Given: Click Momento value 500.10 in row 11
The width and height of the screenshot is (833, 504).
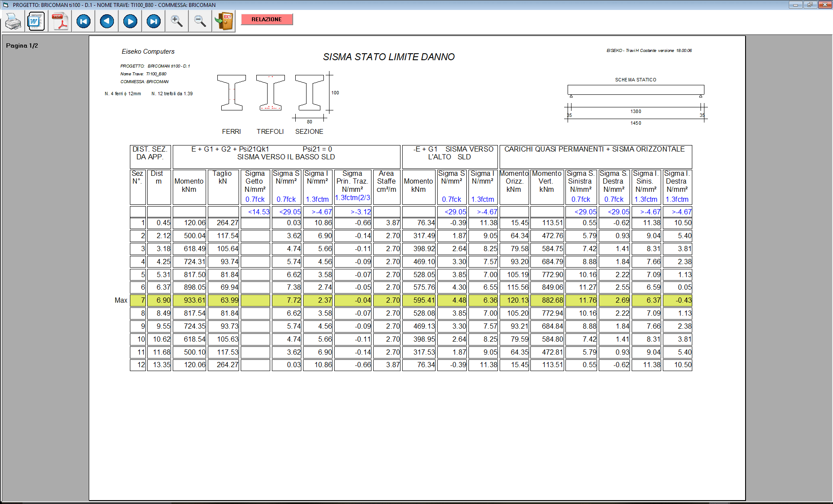Looking at the screenshot, I should [x=189, y=352].
